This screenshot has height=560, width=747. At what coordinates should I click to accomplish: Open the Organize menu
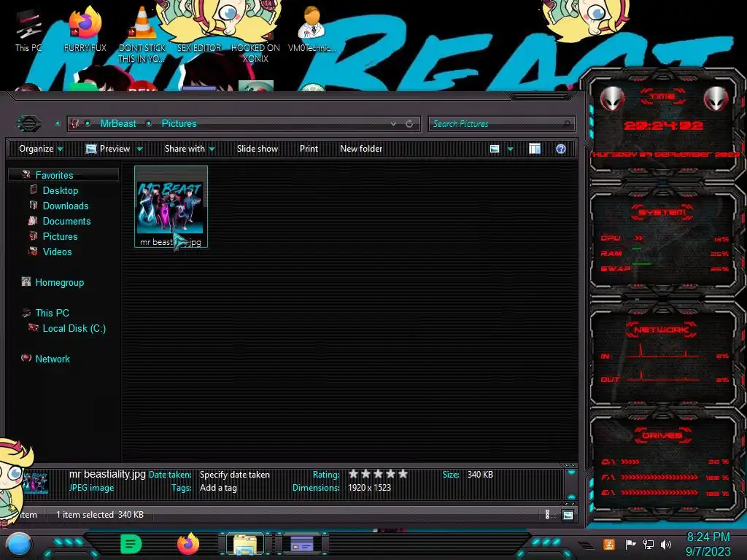(x=41, y=149)
